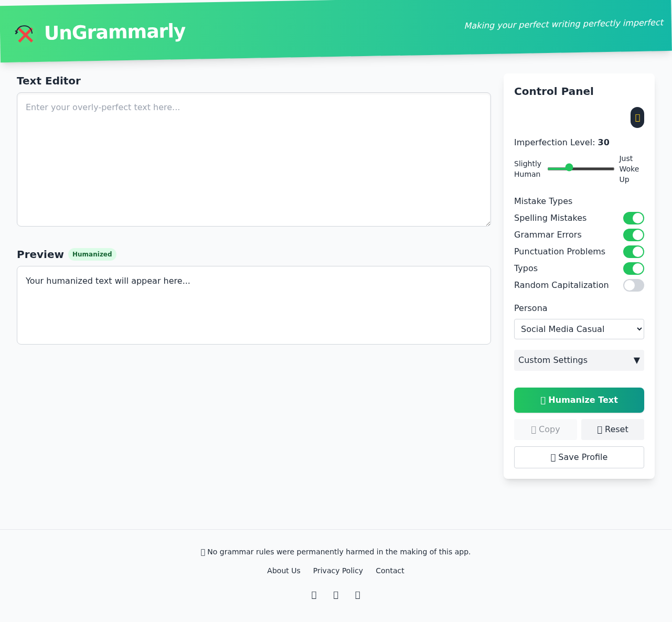Follow the Contact link

coord(390,571)
